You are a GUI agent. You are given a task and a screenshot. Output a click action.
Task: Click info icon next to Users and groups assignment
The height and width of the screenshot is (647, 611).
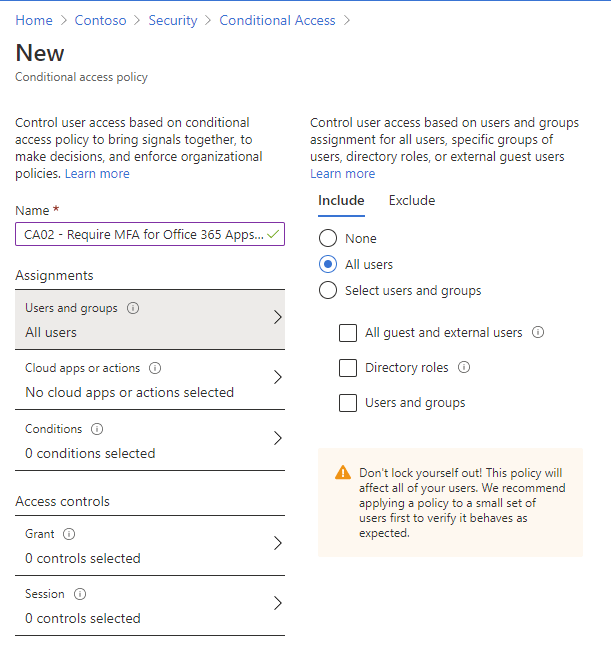(x=134, y=308)
